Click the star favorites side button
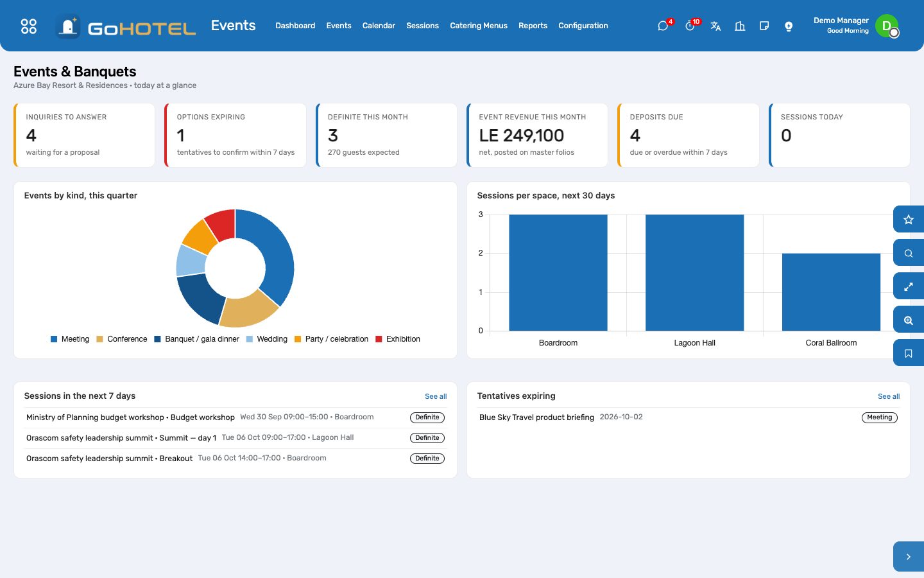 pyautogui.click(x=909, y=220)
